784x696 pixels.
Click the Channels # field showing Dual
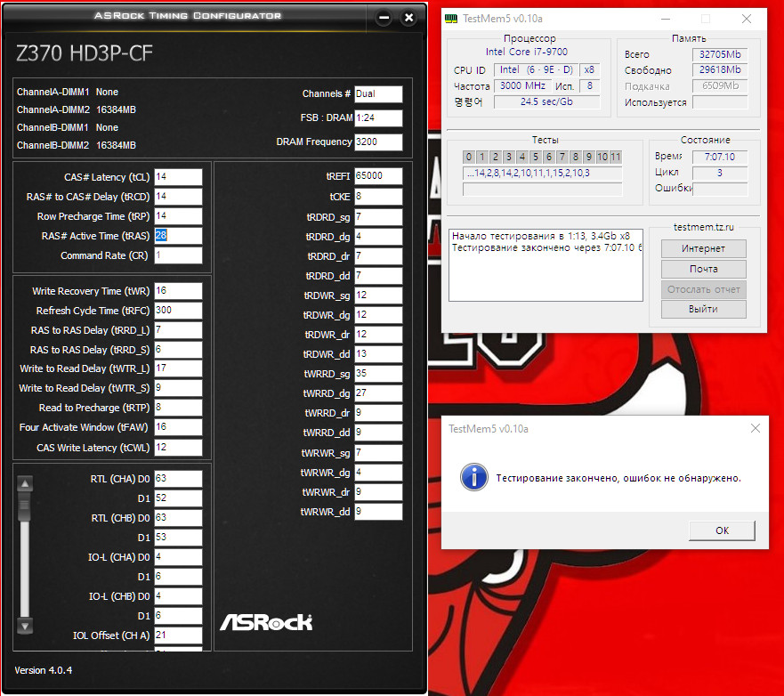(x=378, y=94)
